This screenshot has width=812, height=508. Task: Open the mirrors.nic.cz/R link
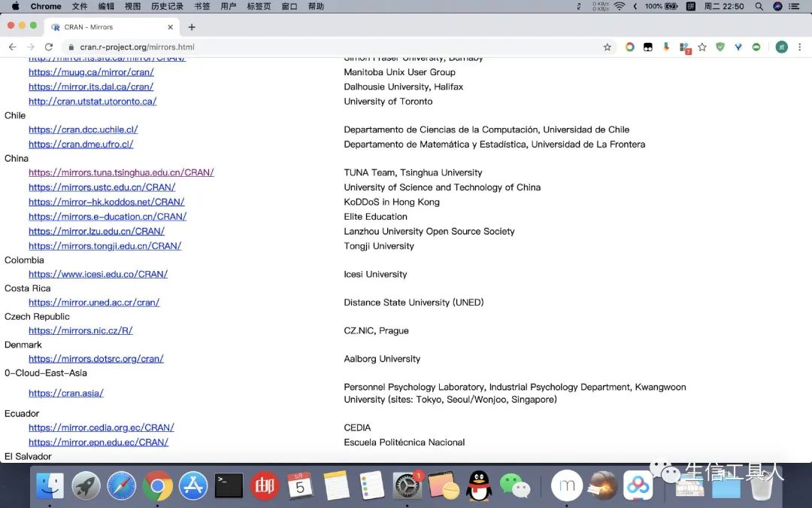point(80,330)
